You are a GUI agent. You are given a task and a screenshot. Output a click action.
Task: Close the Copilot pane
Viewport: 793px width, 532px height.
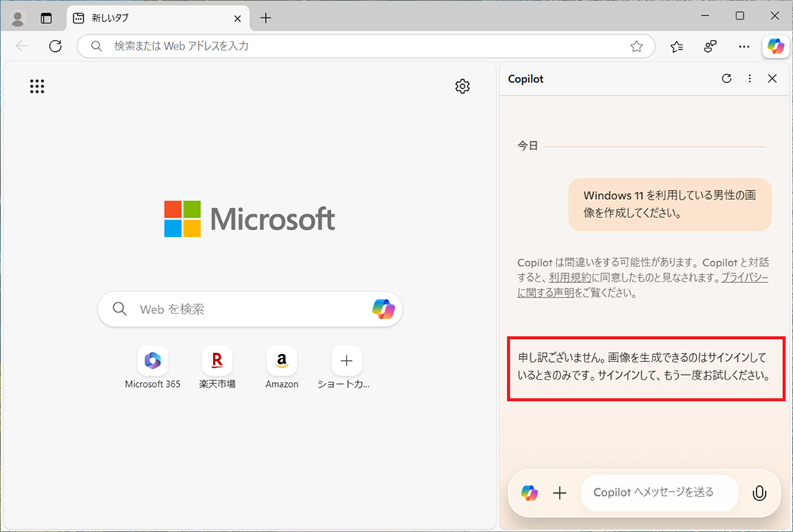click(773, 78)
